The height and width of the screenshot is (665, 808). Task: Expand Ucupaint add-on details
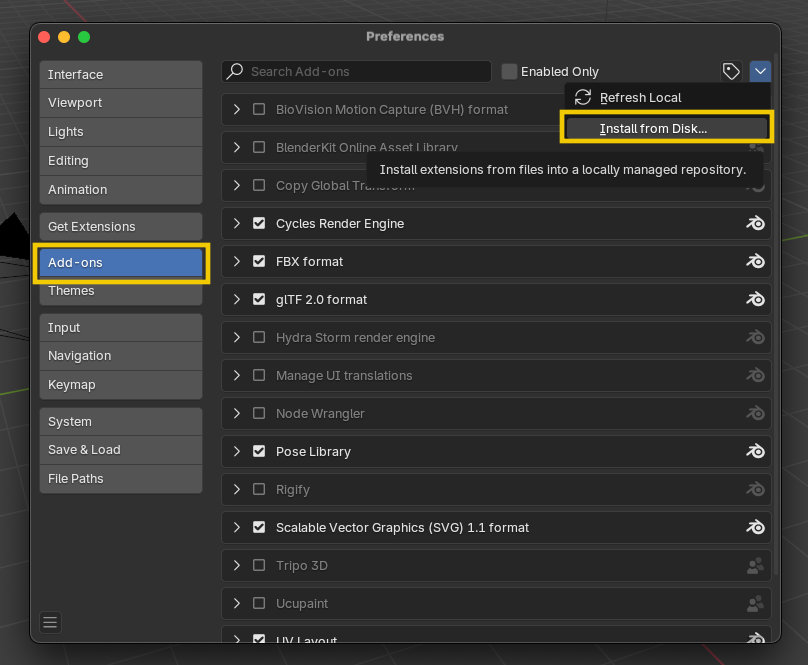[237, 603]
